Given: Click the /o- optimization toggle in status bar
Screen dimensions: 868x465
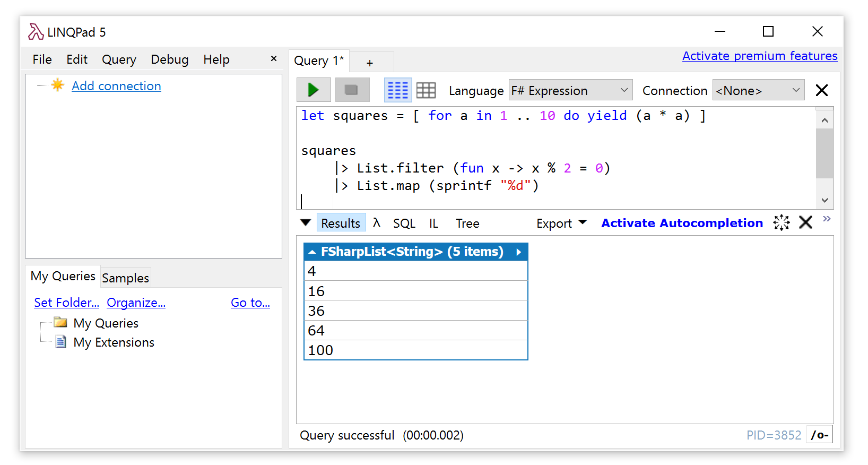Looking at the screenshot, I should (820, 435).
